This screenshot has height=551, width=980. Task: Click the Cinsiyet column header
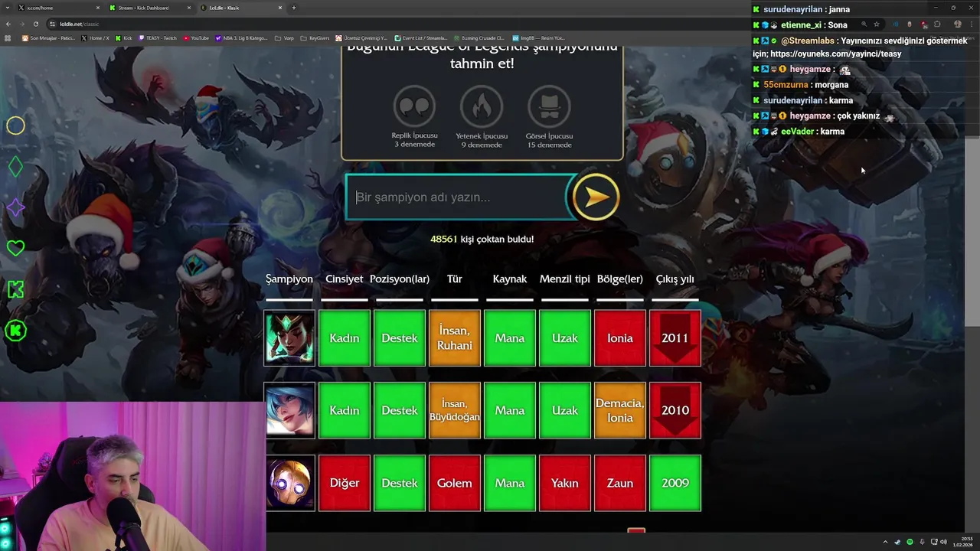click(344, 279)
